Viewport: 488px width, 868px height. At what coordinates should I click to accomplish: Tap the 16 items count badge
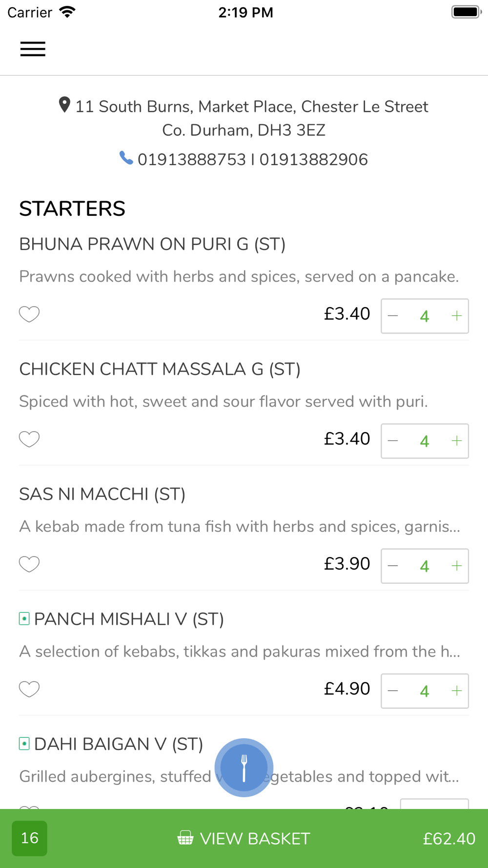30,838
